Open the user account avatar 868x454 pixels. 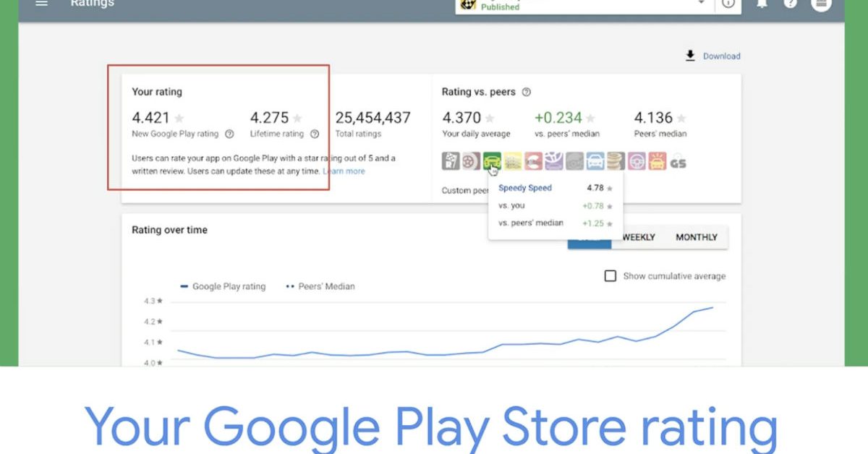(821, 4)
